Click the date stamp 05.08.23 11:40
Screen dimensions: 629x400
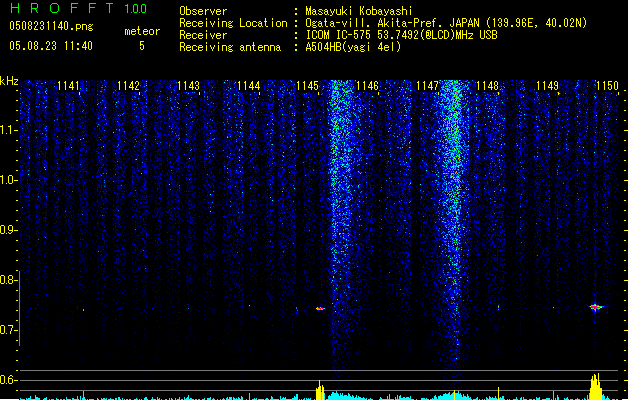(x=51, y=46)
